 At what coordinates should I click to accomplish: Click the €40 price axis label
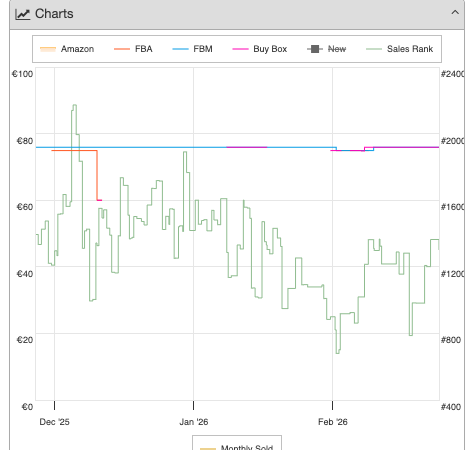pos(25,274)
